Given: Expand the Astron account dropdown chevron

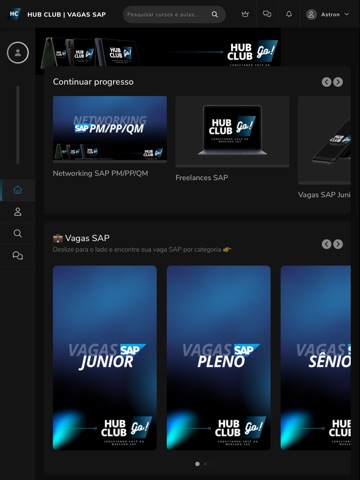Looking at the screenshot, I should 347,14.
